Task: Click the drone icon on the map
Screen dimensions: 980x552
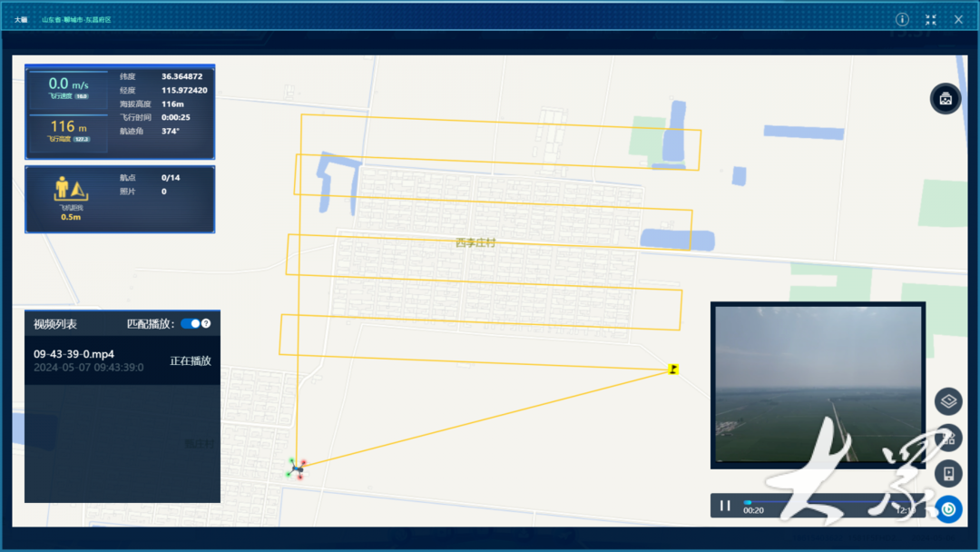Action: tap(297, 468)
